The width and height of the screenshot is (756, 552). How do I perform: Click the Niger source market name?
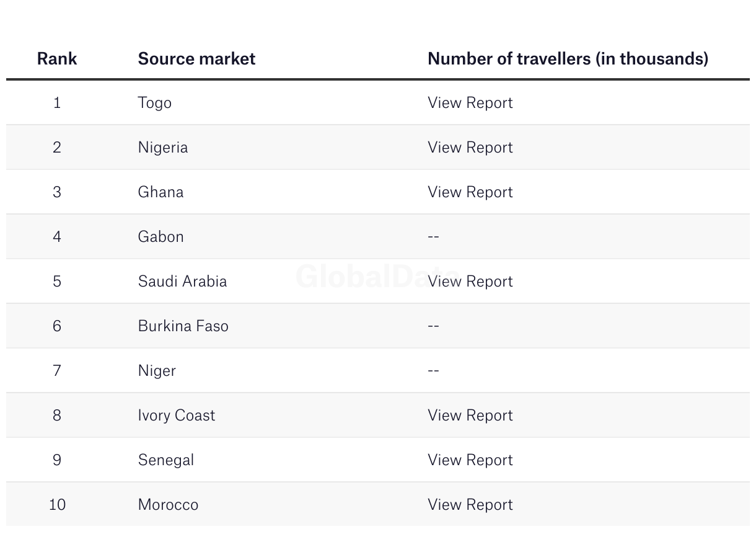coord(157,371)
